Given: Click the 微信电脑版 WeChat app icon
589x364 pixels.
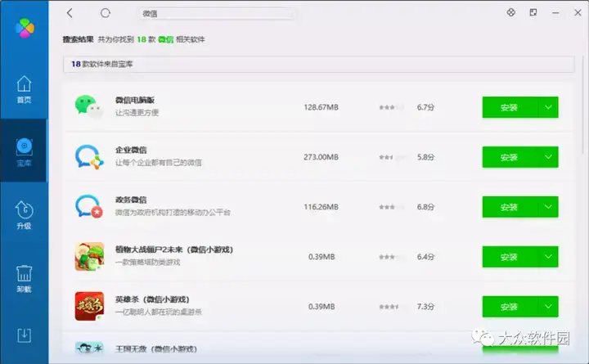Looking at the screenshot, I should click(89, 107).
